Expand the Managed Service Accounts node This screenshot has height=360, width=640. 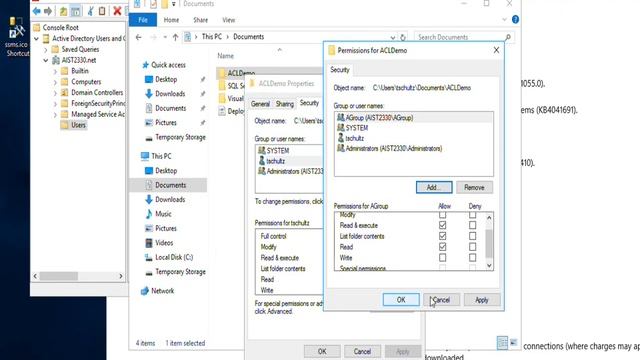click(x=55, y=115)
